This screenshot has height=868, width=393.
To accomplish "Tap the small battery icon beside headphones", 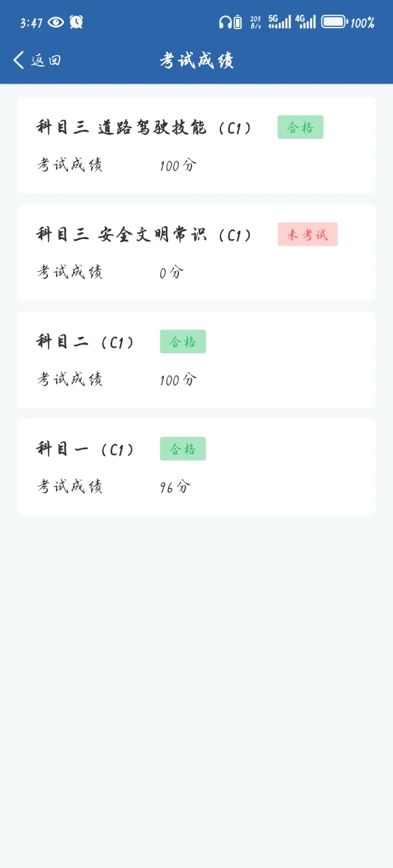I will pyautogui.click(x=238, y=22).
